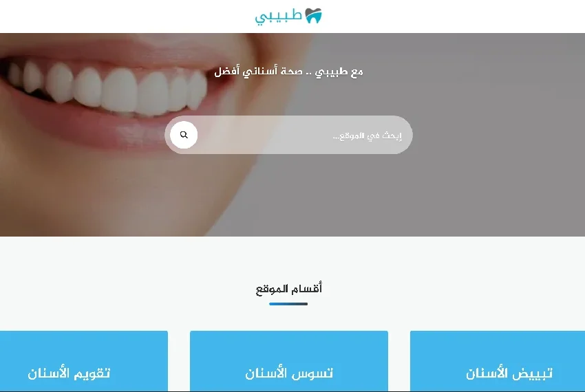Click the tooth icon in the logo
Image resolution: width=585 pixels, height=392 pixels.
point(313,16)
